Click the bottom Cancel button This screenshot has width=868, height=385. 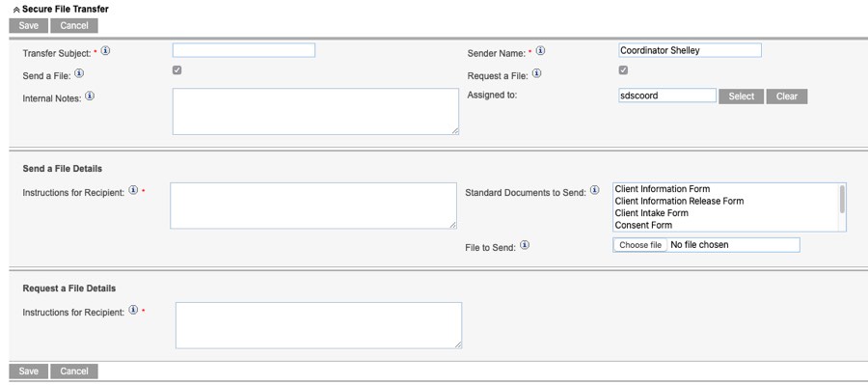[x=74, y=371]
